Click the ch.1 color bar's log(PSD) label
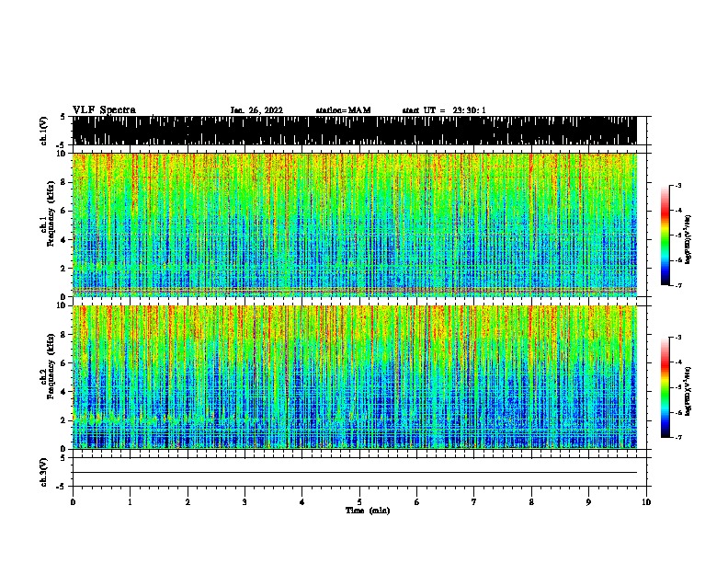728x563 pixels. [688, 239]
